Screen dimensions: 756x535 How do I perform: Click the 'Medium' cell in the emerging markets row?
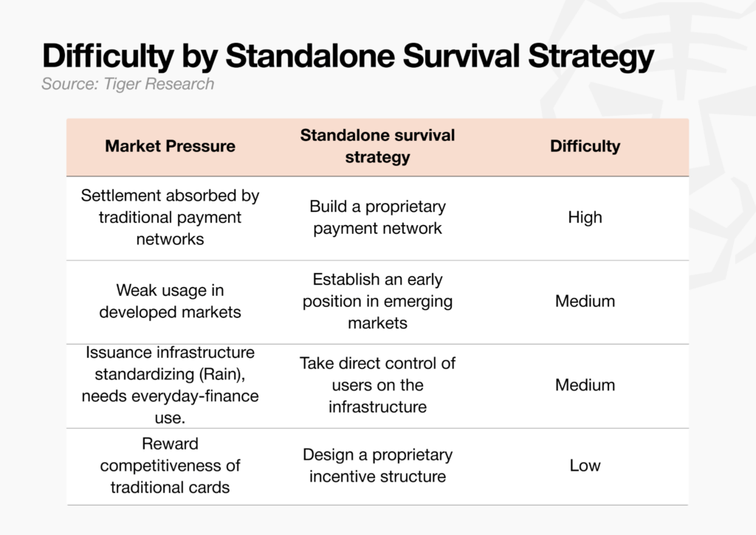tap(585, 301)
